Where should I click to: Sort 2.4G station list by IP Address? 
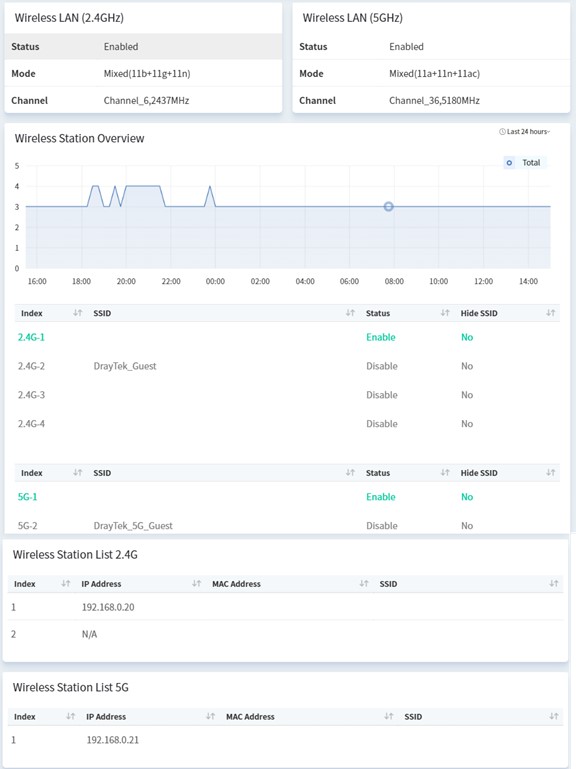point(196,584)
